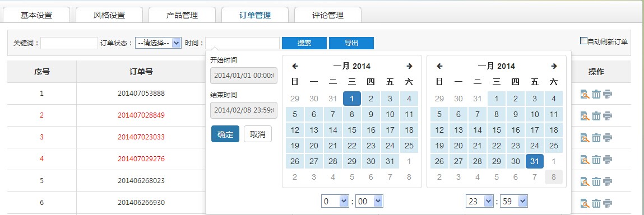
Task: Go to the 评论管理 tab
Action: coord(328,15)
